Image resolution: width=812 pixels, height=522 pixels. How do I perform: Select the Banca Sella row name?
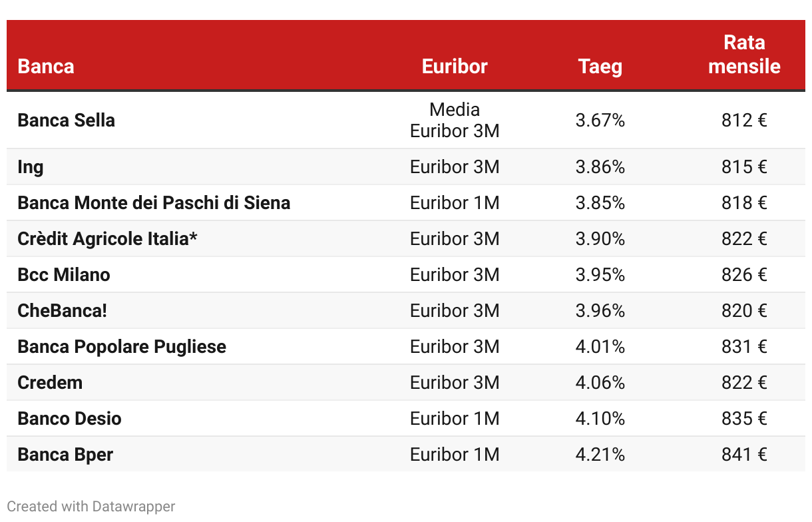[x=66, y=121]
